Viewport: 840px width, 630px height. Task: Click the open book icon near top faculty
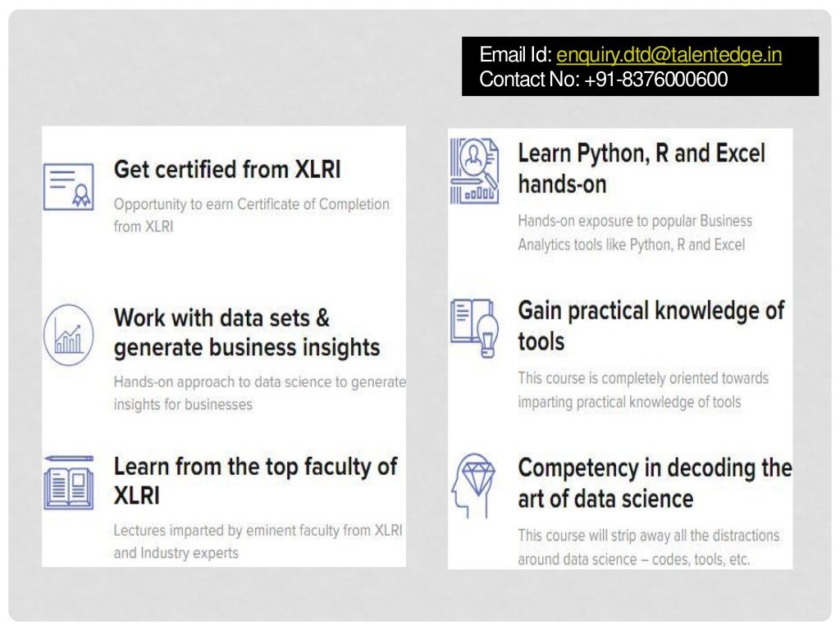point(68,483)
